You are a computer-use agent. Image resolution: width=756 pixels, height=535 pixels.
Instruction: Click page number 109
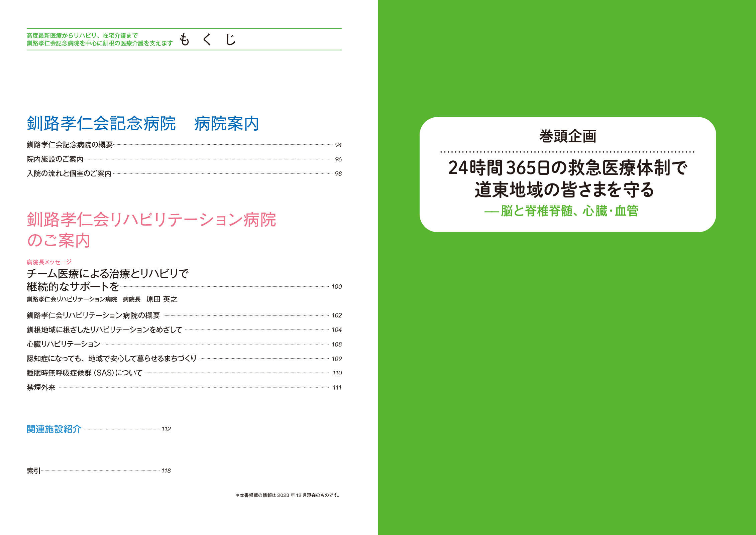(x=337, y=359)
